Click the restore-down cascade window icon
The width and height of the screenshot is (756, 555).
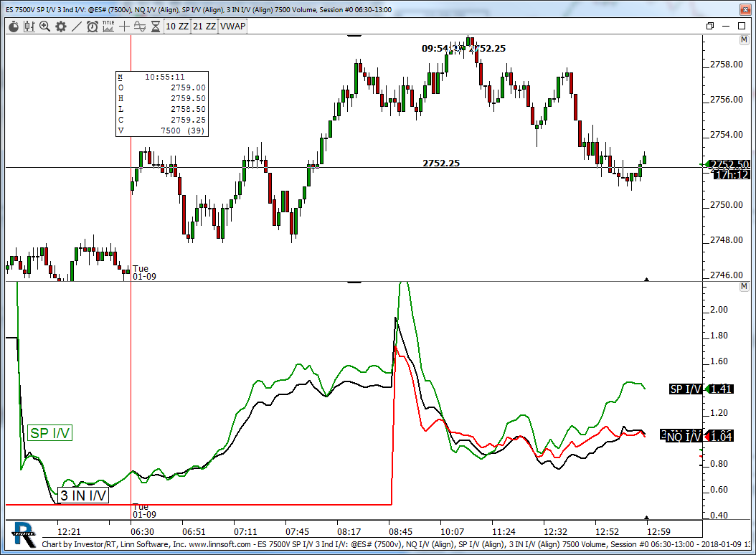[x=709, y=26]
